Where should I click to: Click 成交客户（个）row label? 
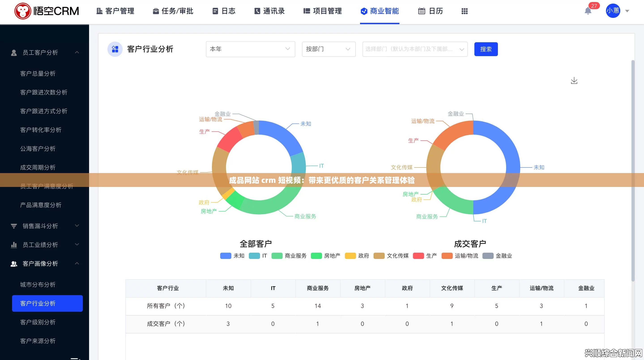click(166, 324)
